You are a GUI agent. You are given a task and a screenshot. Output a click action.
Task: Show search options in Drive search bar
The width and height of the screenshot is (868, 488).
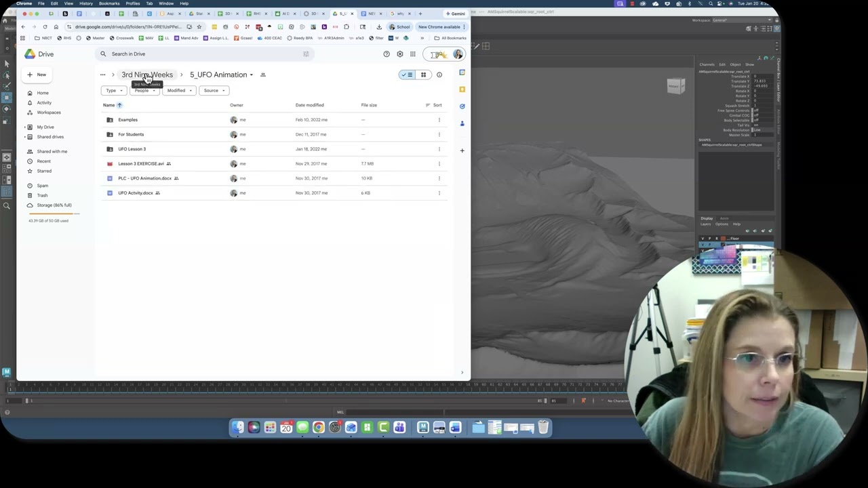point(306,54)
